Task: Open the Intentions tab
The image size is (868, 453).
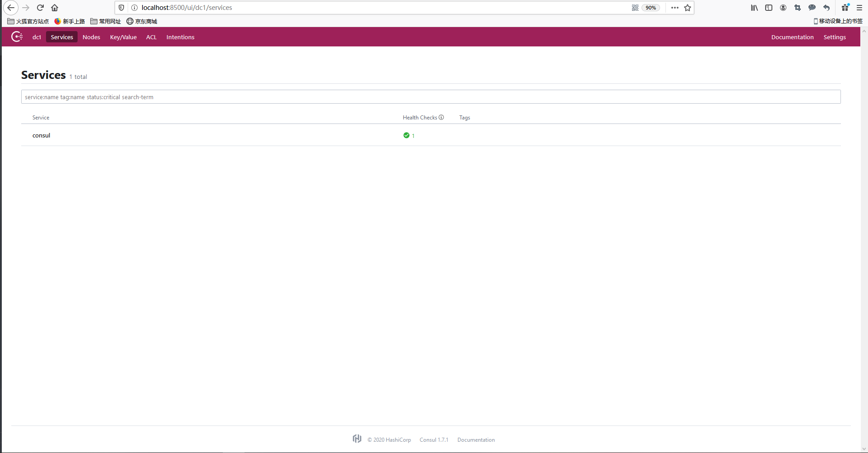Action: [x=180, y=37]
